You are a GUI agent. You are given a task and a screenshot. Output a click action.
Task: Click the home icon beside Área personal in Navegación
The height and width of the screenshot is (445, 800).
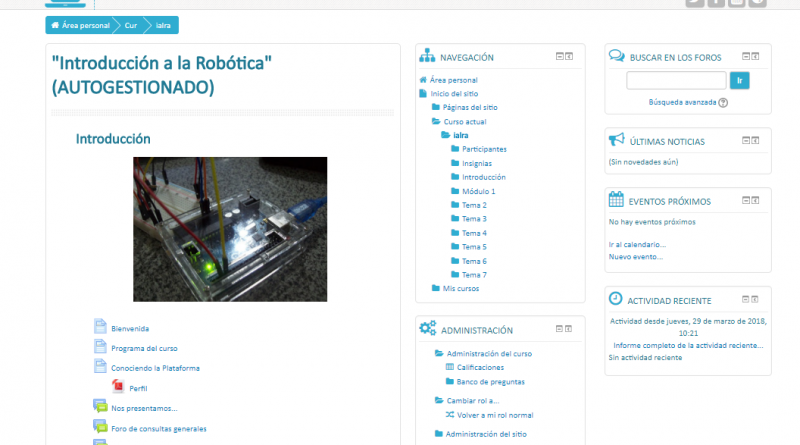click(x=423, y=80)
